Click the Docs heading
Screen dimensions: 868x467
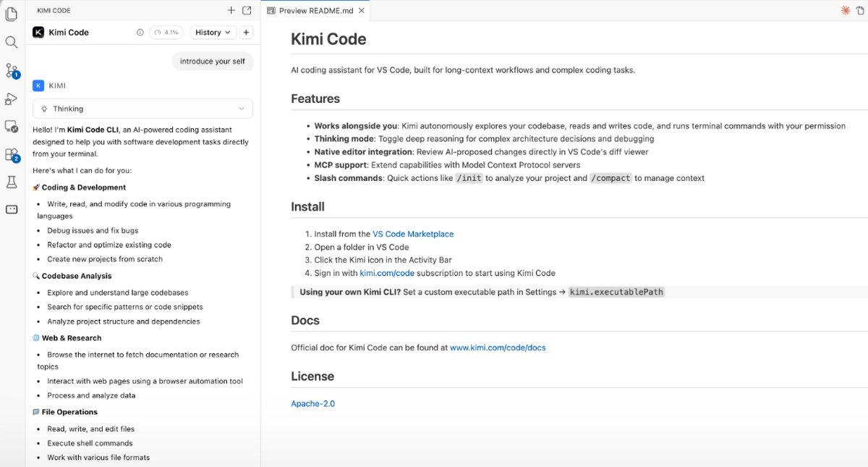[305, 320]
